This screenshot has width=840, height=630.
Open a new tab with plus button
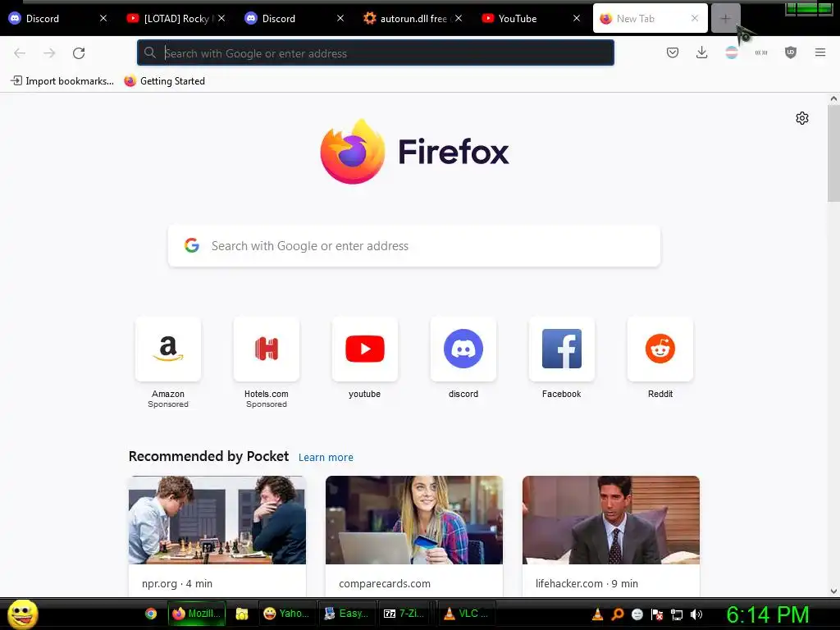tap(725, 19)
